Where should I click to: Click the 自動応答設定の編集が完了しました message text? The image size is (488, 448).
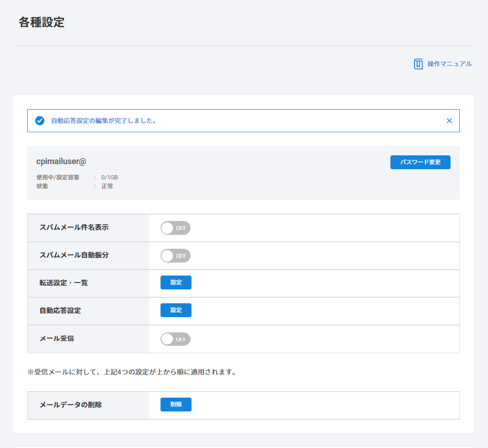point(104,121)
